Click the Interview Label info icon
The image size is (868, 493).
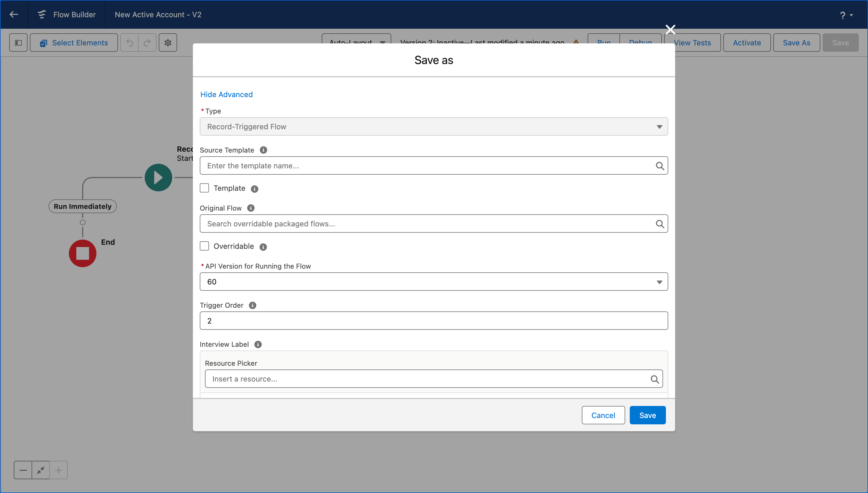click(258, 344)
